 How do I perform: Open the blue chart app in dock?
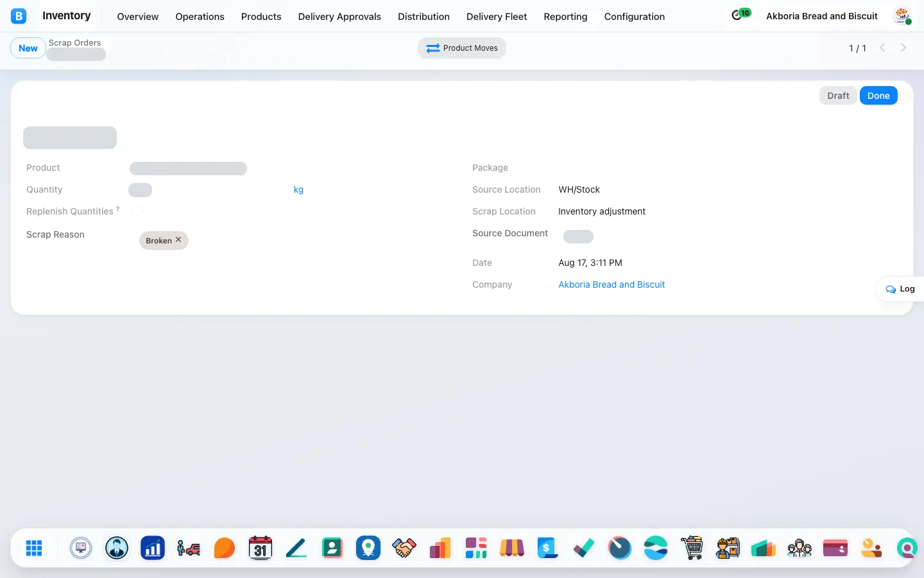(153, 548)
